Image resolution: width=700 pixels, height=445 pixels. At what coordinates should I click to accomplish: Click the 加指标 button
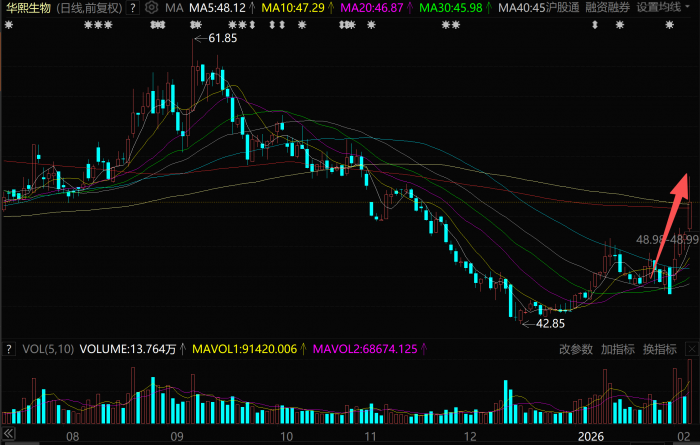click(x=617, y=349)
